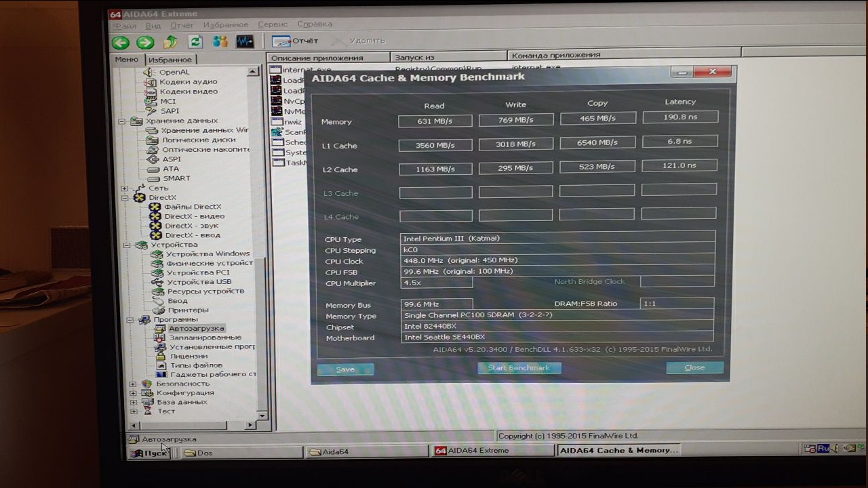Collapse the Устройства tree node
Screen dimensions: 868x488
[126, 245]
